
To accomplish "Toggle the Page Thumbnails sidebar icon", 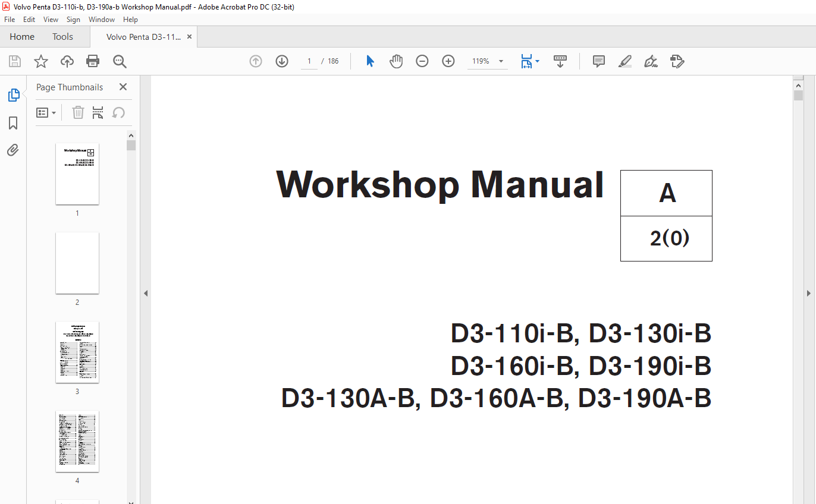I will 13,95.
